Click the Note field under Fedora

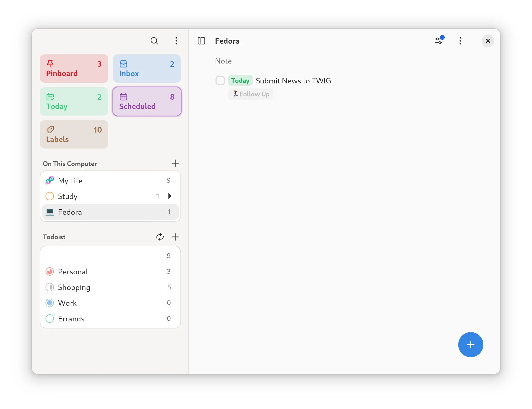tap(223, 61)
